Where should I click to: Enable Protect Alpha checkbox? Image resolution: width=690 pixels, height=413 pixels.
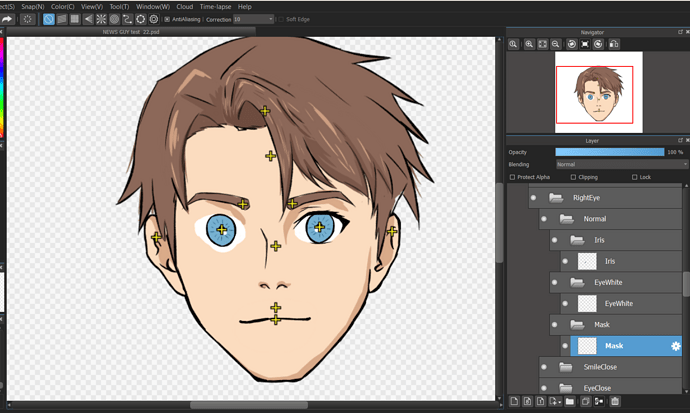(x=512, y=177)
